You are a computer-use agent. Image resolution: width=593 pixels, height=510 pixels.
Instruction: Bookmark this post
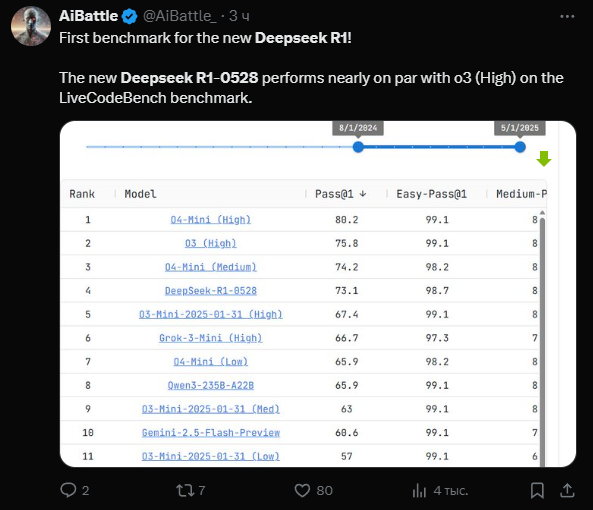[x=537, y=490]
